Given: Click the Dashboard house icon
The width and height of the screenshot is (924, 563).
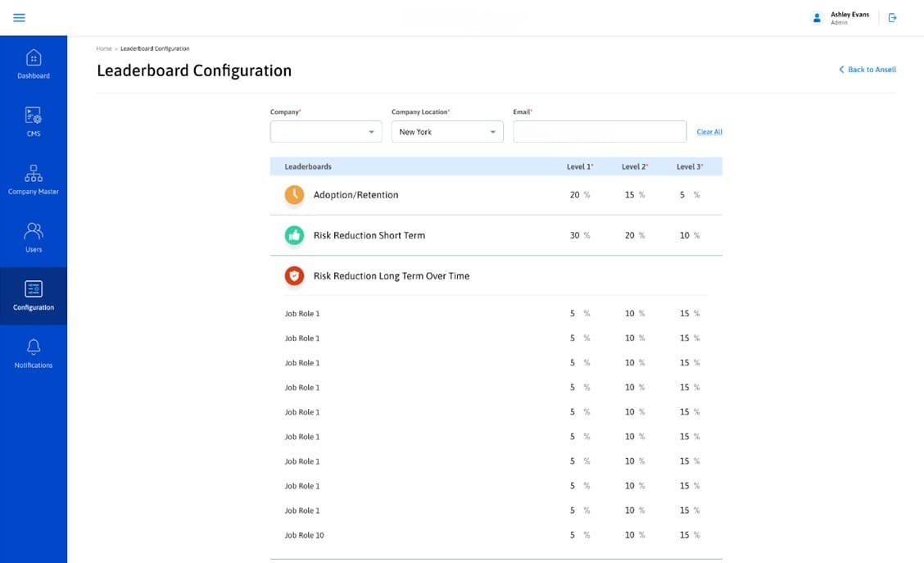Looking at the screenshot, I should coord(34,58).
